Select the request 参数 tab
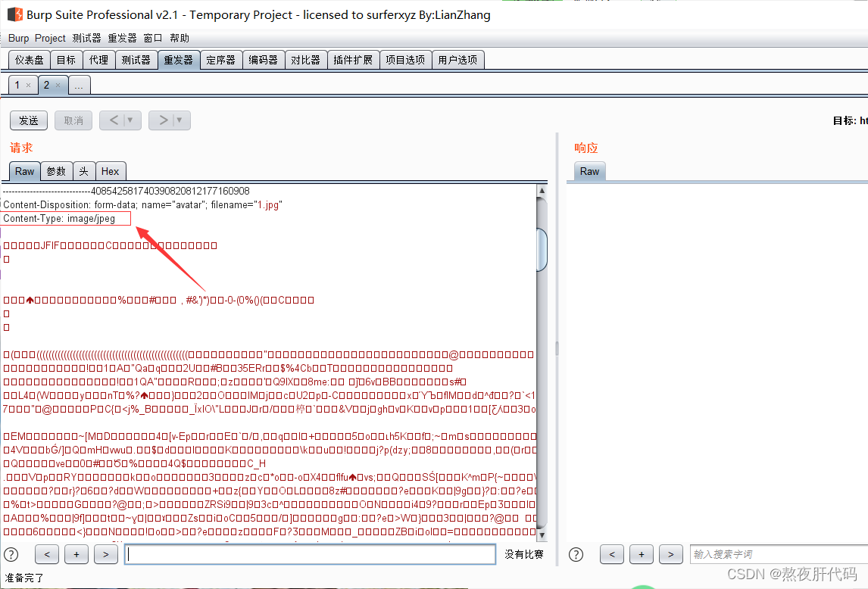The height and width of the screenshot is (589, 868). click(x=56, y=172)
